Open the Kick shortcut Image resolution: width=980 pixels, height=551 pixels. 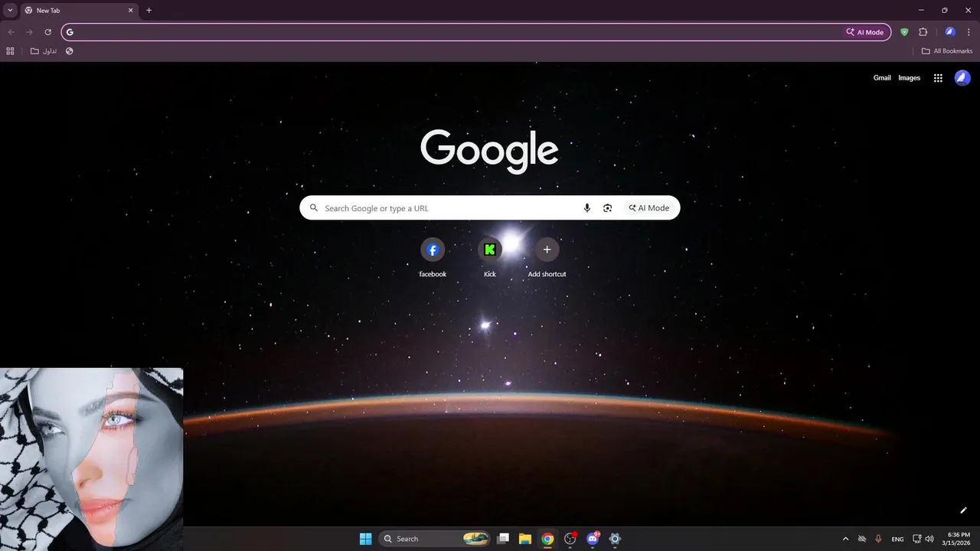pyautogui.click(x=490, y=258)
